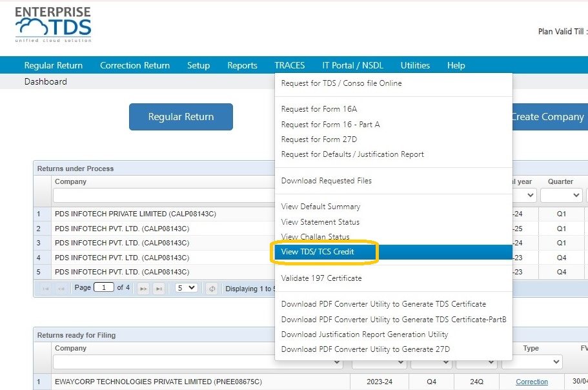588x390 pixels.
Task: Click the 2023-24 cell in EWAYCORP row
Action: (x=379, y=382)
